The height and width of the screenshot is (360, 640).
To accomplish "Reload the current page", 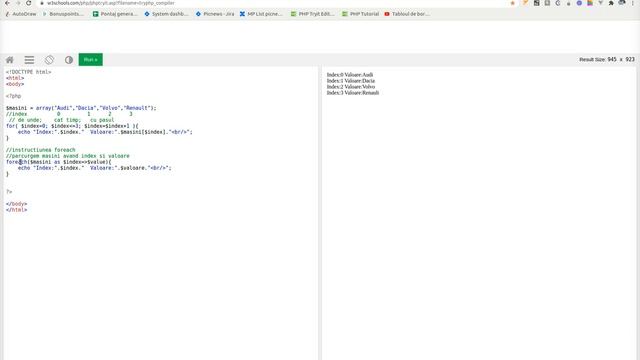I will pos(29,3).
